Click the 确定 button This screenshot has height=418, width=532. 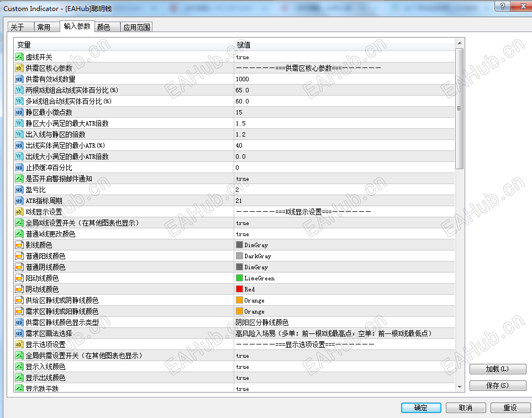[x=421, y=407]
